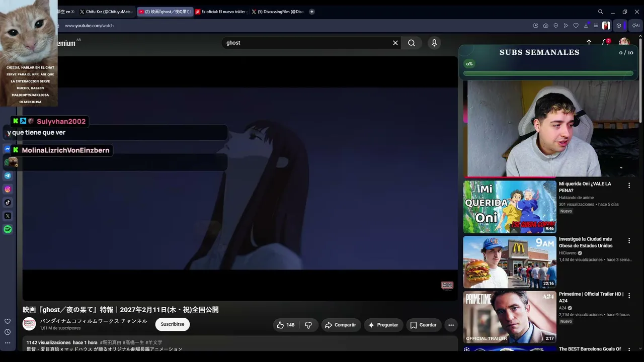Click the snapshot camera icon in the address bar
The width and height of the screenshot is (644, 362).
point(546,26)
